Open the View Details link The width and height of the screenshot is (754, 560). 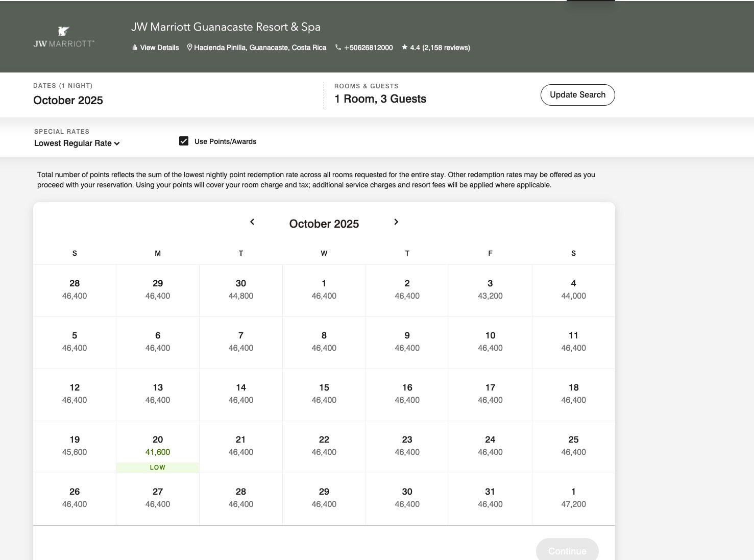click(159, 47)
